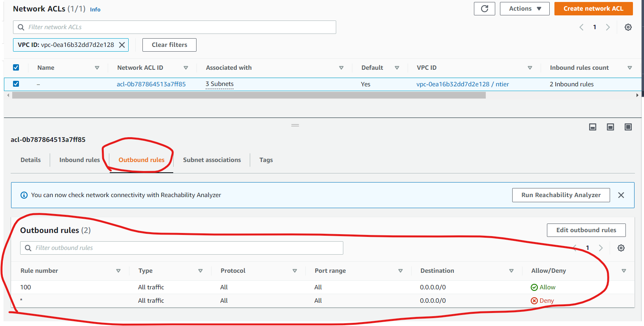Click the Clear filters button
This screenshot has width=644, height=326.
click(170, 45)
